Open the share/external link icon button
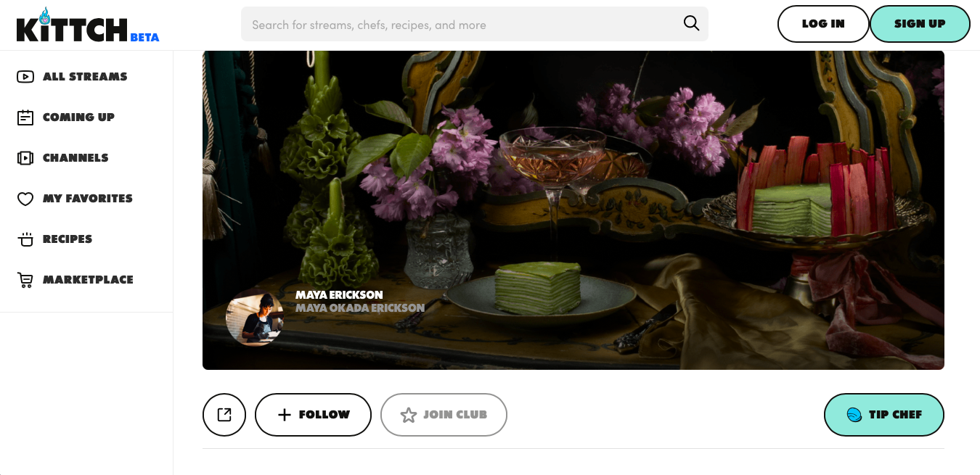 point(224,415)
